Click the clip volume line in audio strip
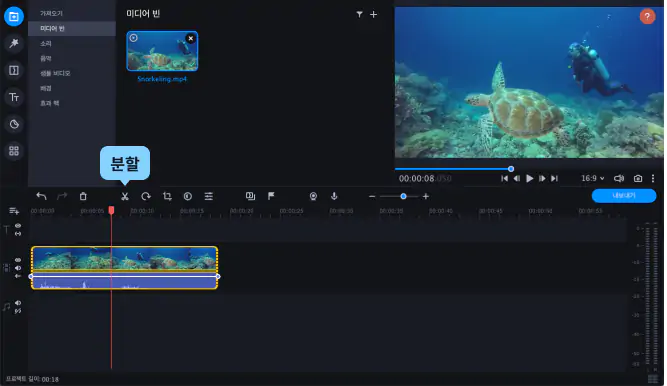Screen dimensions: 667x386 125,276
